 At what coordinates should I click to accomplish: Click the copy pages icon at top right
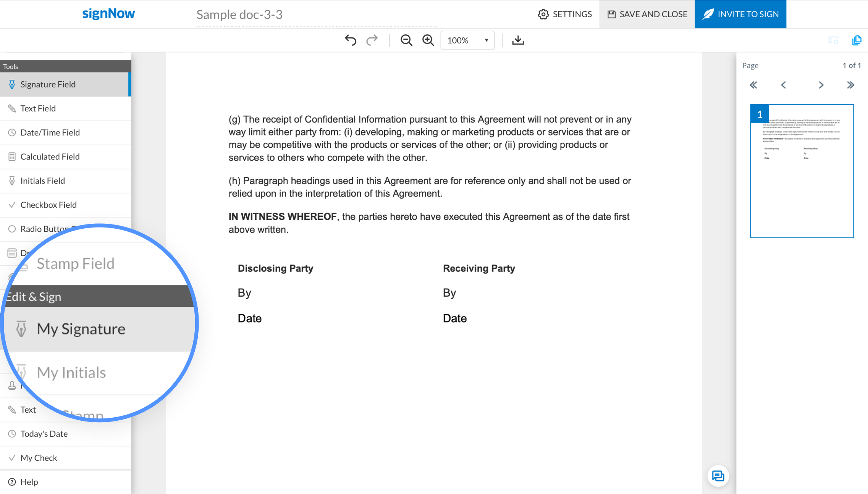[857, 40]
